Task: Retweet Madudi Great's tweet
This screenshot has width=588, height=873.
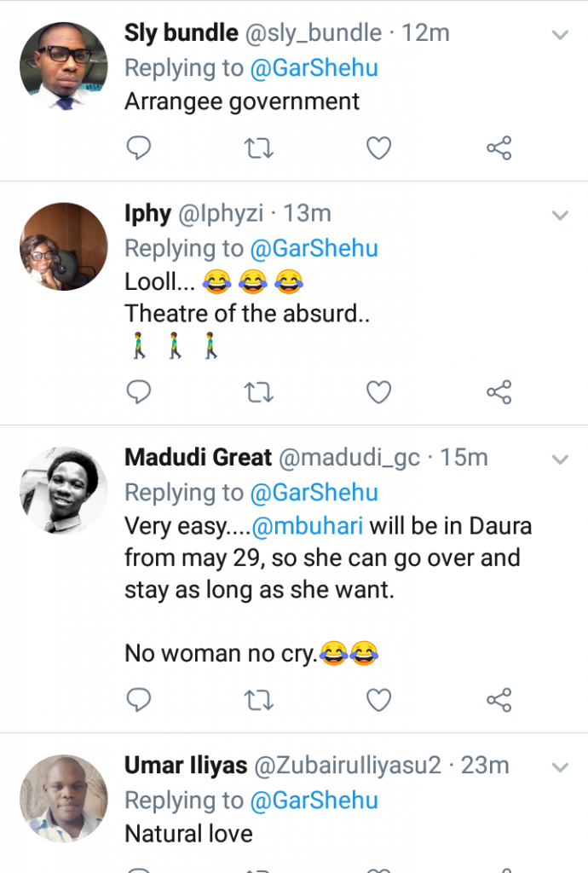Action: 258,700
